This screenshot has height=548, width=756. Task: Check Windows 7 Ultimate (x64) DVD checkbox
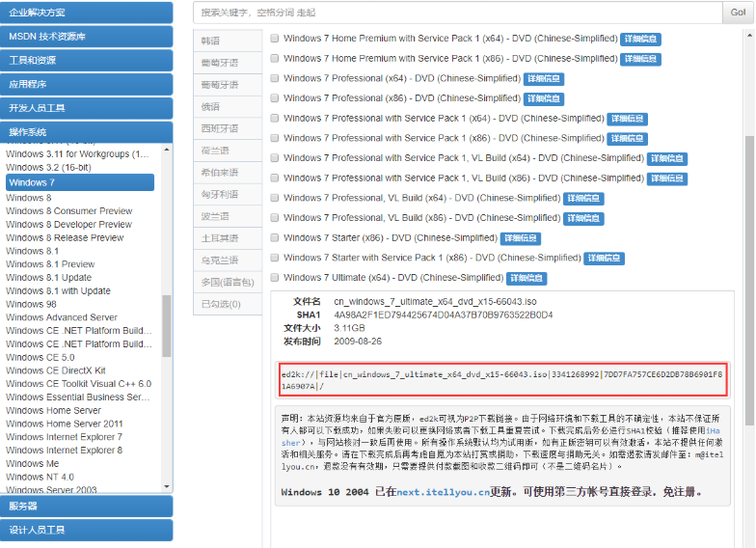coord(276,278)
